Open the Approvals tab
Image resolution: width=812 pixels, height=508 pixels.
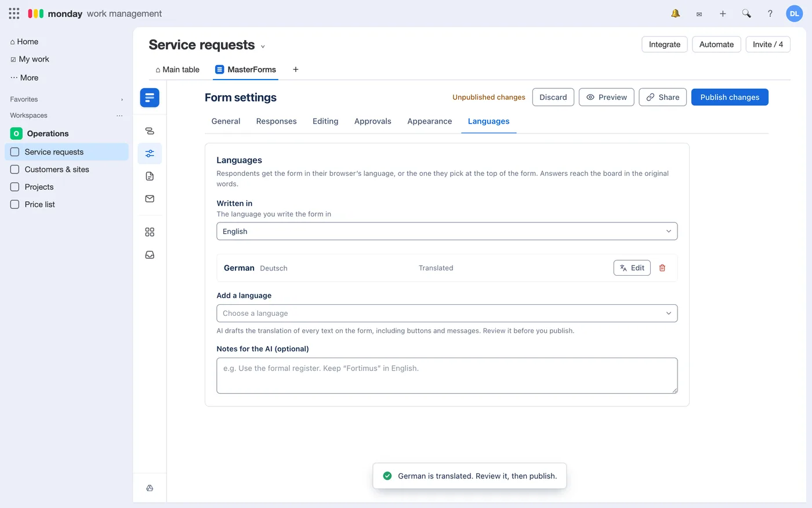pos(373,121)
